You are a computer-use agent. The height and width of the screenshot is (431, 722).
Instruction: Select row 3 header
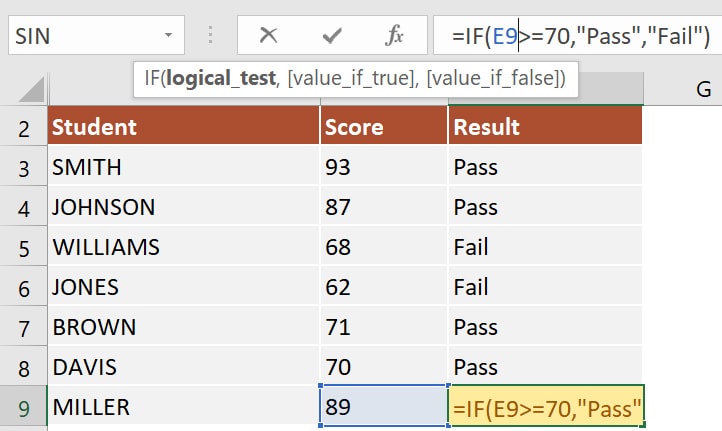pyautogui.click(x=23, y=168)
